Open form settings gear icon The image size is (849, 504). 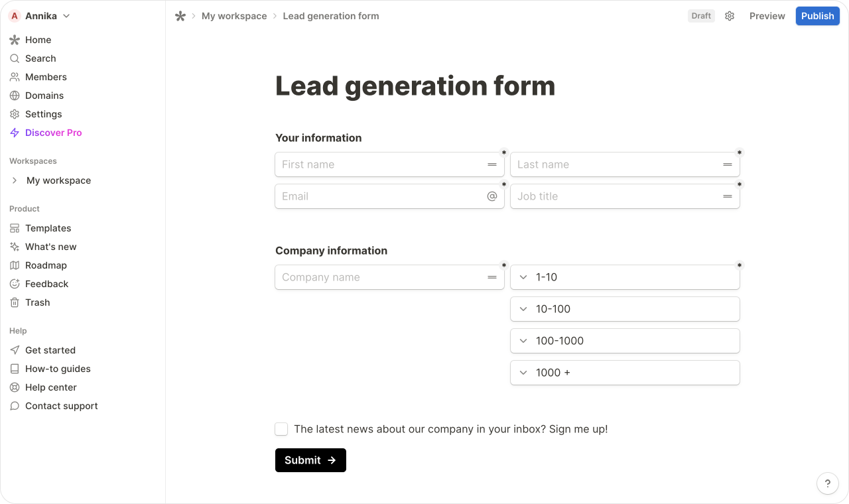(x=730, y=16)
